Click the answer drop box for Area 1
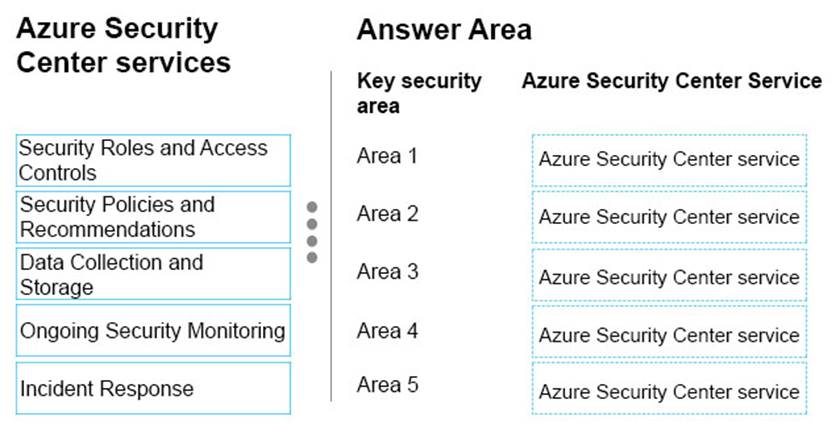 point(669,160)
